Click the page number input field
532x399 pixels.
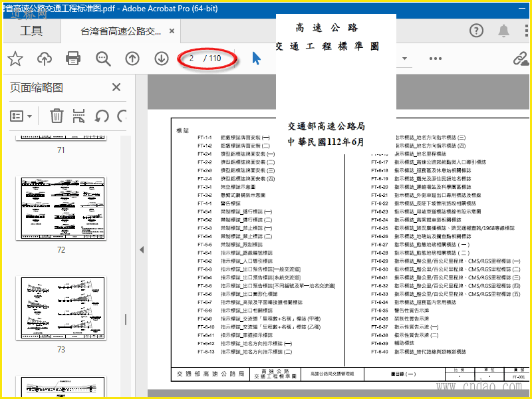pyautogui.click(x=192, y=59)
